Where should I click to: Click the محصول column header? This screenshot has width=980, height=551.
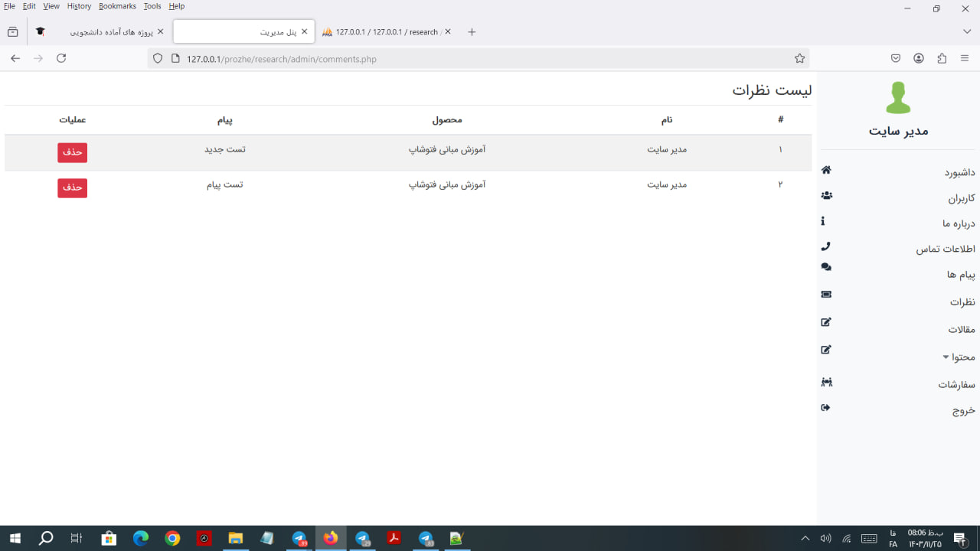(447, 119)
